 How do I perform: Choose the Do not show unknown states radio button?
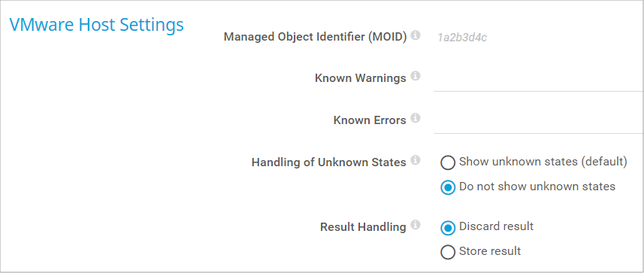(x=448, y=187)
